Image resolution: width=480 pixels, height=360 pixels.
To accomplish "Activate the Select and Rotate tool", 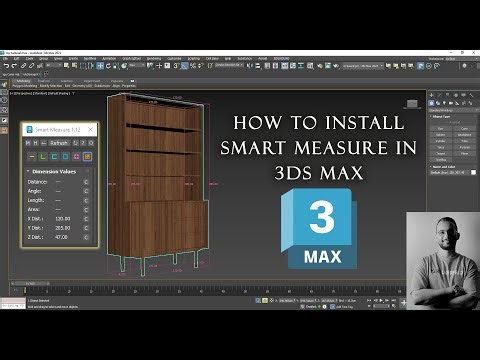I will [x=108, y=66].
